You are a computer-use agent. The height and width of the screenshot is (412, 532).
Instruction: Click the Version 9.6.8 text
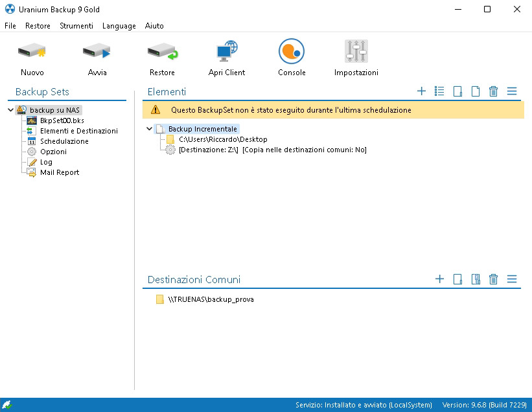click(x=485, y=405)
